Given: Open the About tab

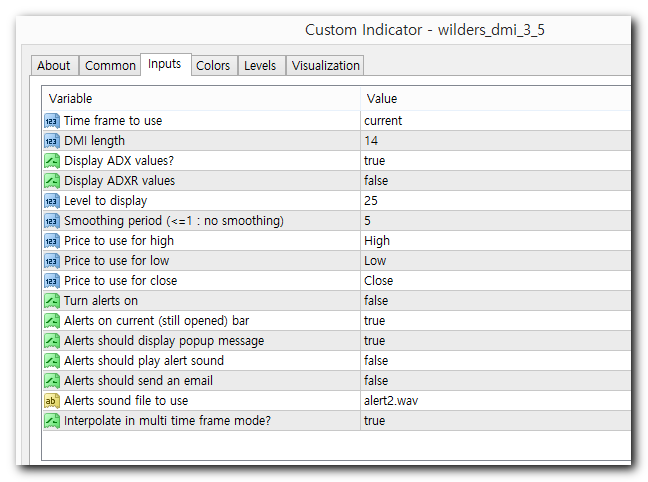Looking at the screenshot, I should (54, 66).
